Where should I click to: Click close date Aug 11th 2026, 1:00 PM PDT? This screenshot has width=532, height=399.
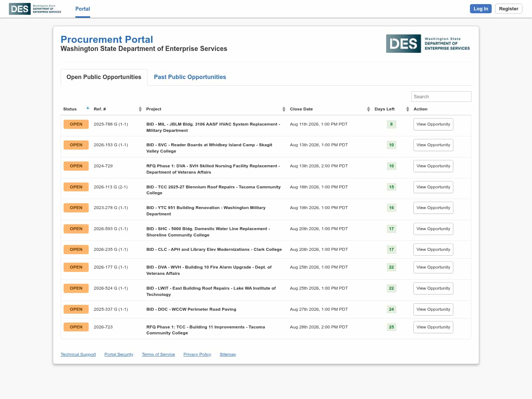tap(319, 124)
